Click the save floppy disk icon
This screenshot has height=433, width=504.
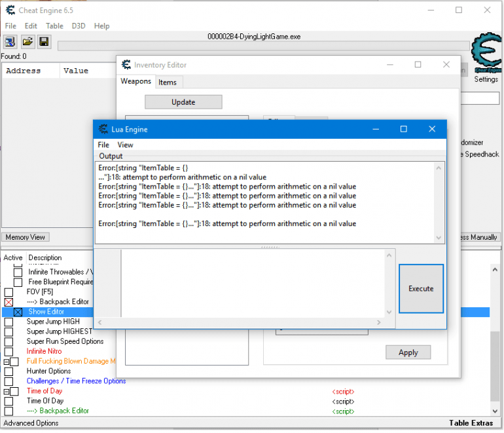point(44,42)
